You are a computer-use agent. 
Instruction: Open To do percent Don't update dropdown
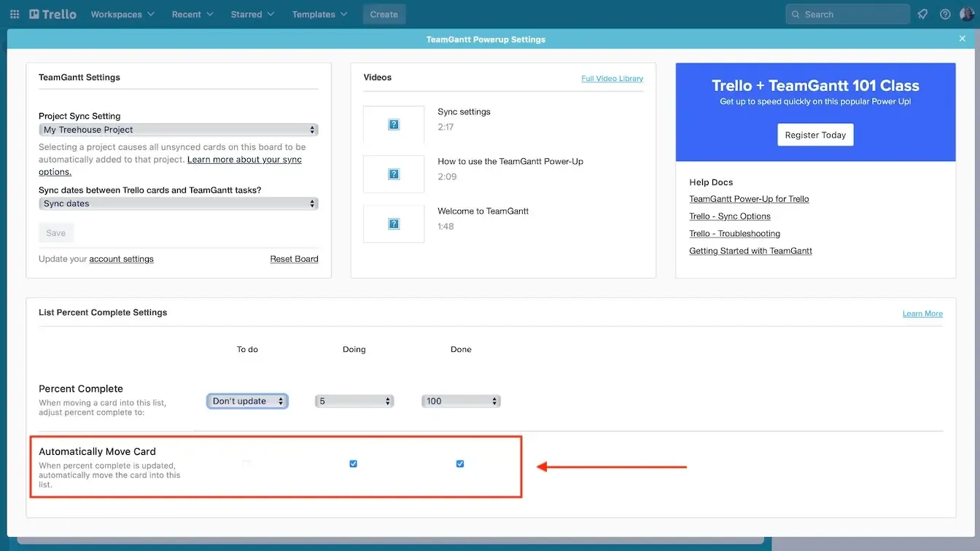(248, 401)
